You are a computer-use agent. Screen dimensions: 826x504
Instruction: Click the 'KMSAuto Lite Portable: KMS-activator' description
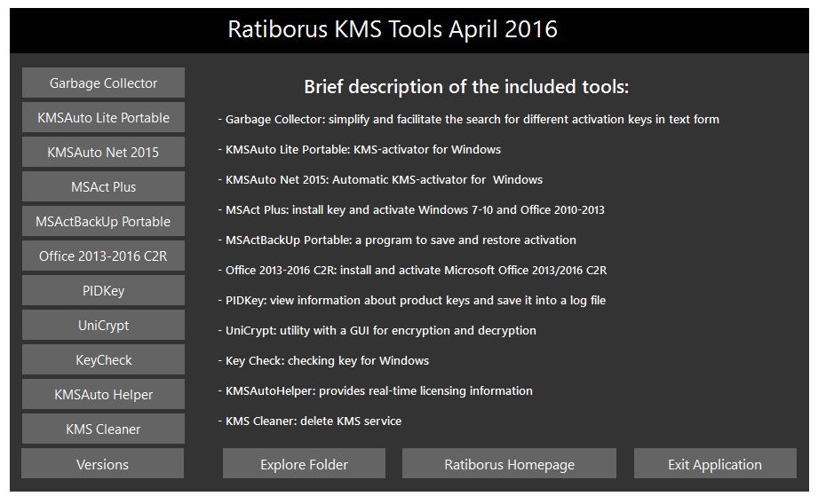point(360,149)
